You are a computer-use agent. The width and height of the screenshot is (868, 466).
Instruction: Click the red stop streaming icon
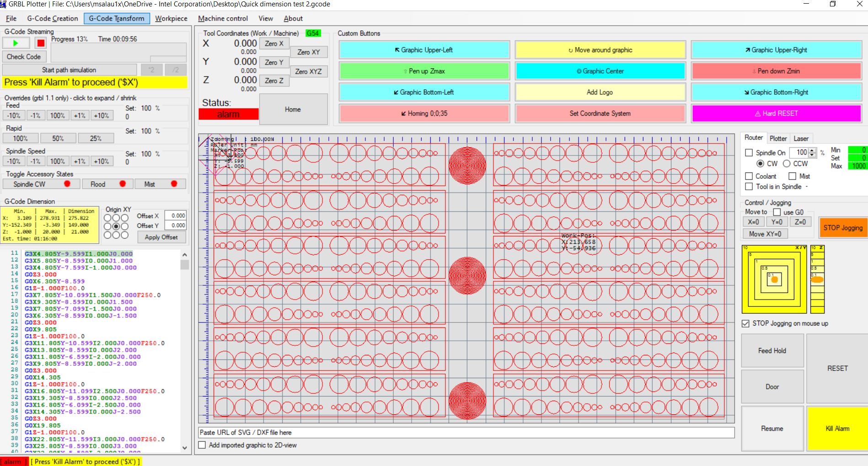(x=40, y=43)
